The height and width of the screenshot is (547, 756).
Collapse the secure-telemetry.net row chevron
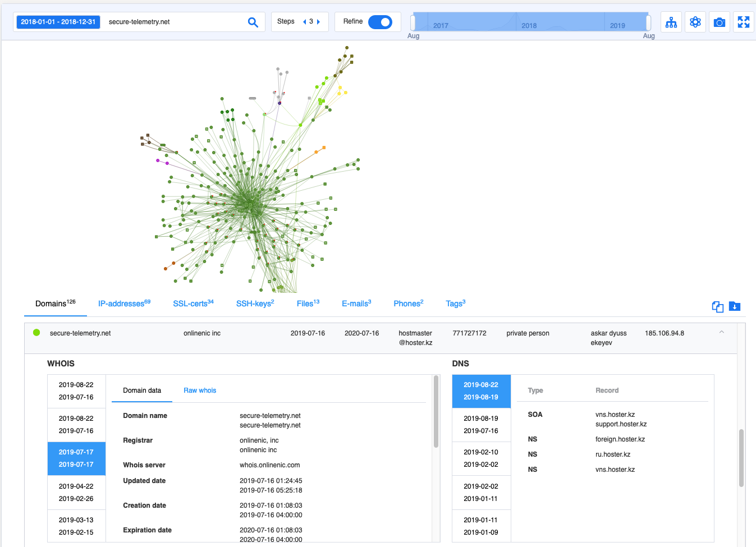pos(722,332)
